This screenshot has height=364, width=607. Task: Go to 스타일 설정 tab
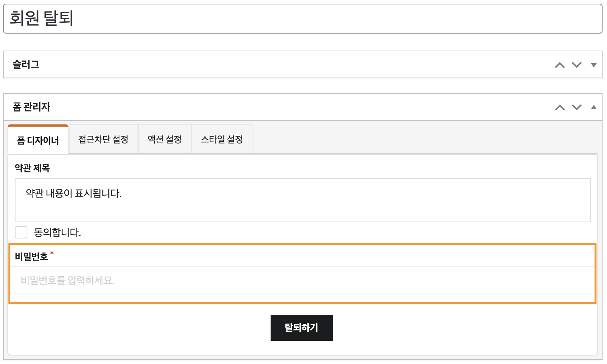pos(222,139)
